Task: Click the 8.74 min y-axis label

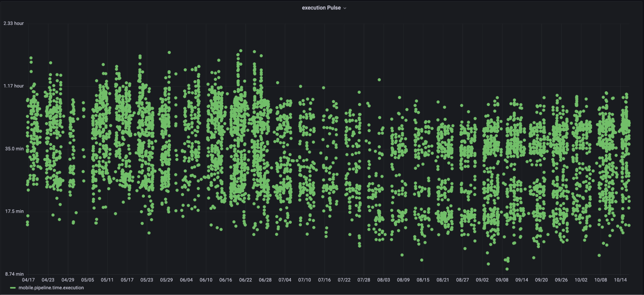Action: (x=14, y=274)
